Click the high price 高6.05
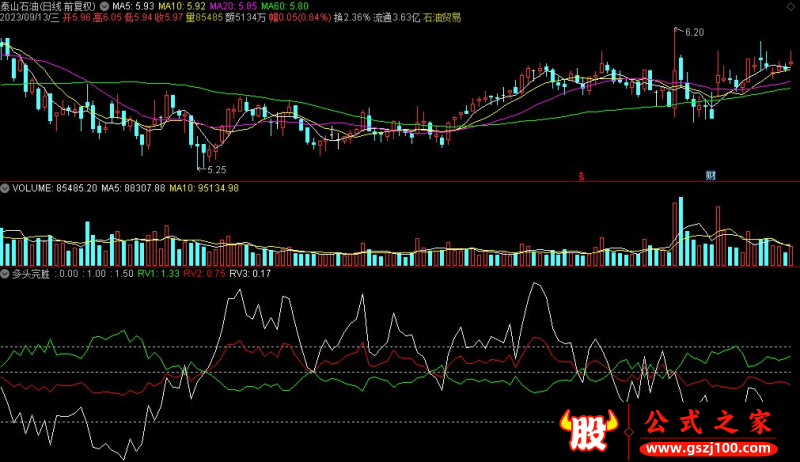This screenshot has width=800, height=462. (x=107, y=18)
